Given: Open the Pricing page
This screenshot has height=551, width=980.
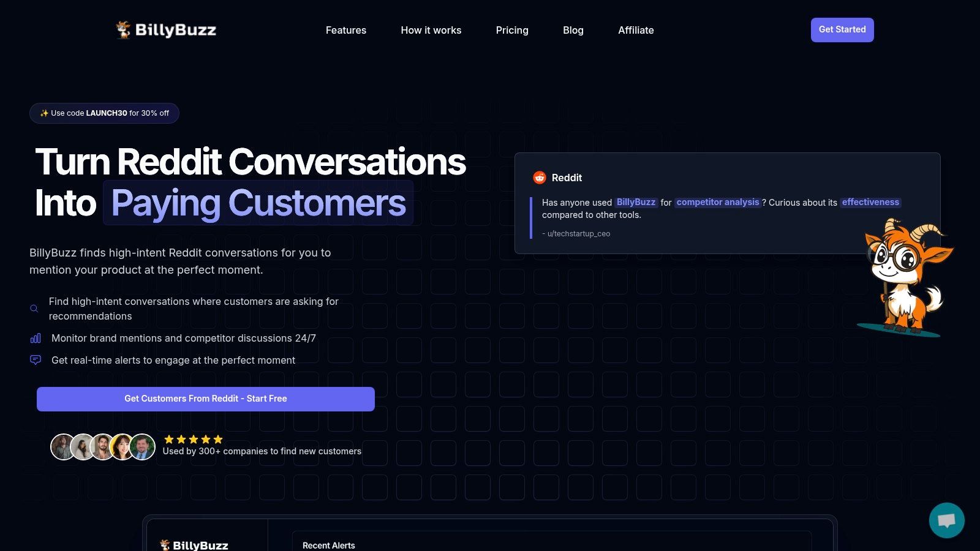Looking at the screenshot, I should coord(512,30).
